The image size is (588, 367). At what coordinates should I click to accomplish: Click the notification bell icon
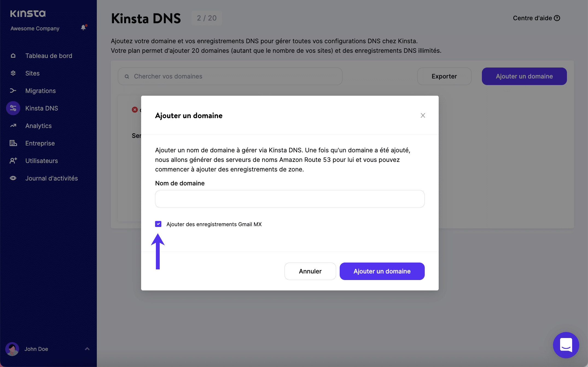point(83,28)
